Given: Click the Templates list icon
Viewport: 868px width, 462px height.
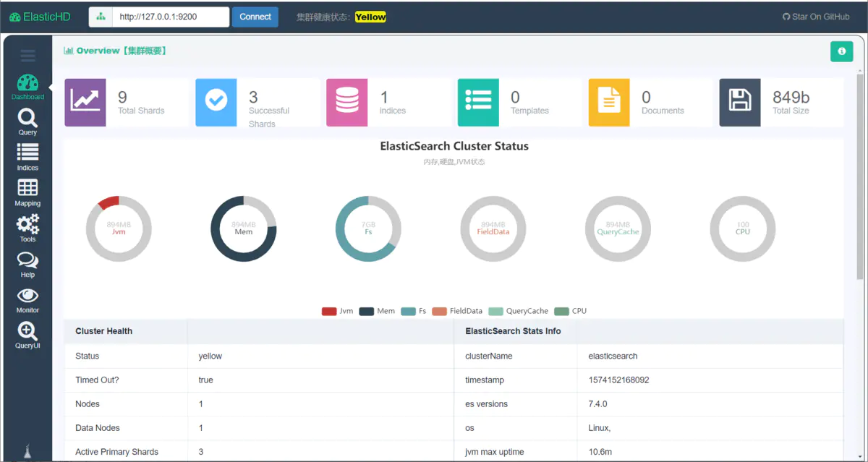Looking at the screenshot, I should tap(478, 102).
